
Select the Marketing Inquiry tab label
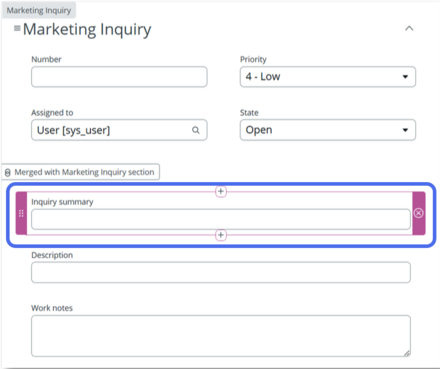39,10
